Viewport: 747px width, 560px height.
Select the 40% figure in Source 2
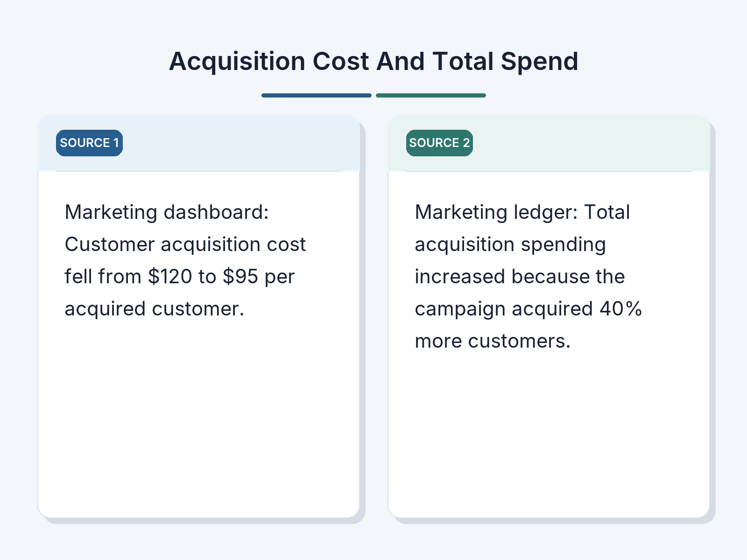point(621,308)
